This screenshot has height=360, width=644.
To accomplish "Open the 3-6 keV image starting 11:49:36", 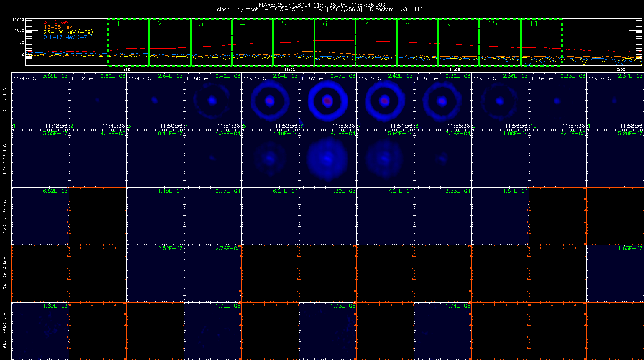I will click(x=155, y=101).
